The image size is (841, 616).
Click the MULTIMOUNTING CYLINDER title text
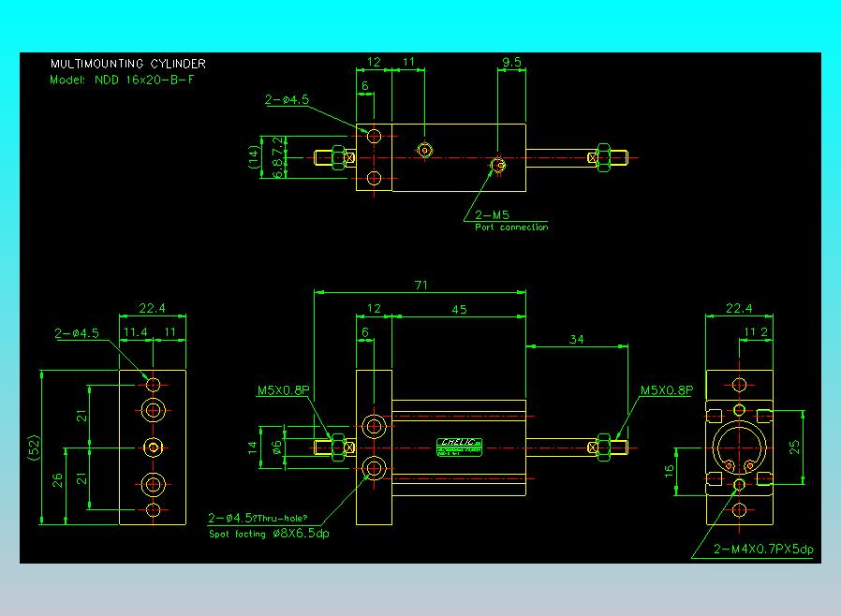pos(127,64)
